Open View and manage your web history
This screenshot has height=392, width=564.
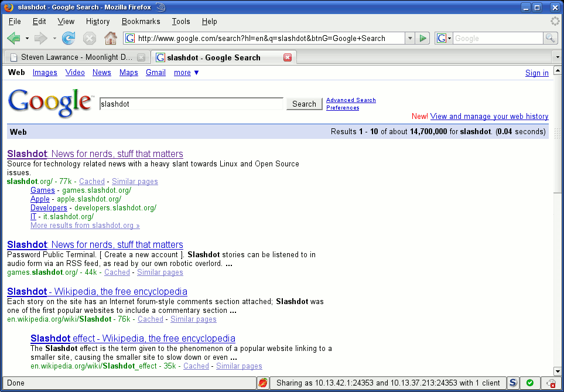pyautogui.click(x=489, y=116)
